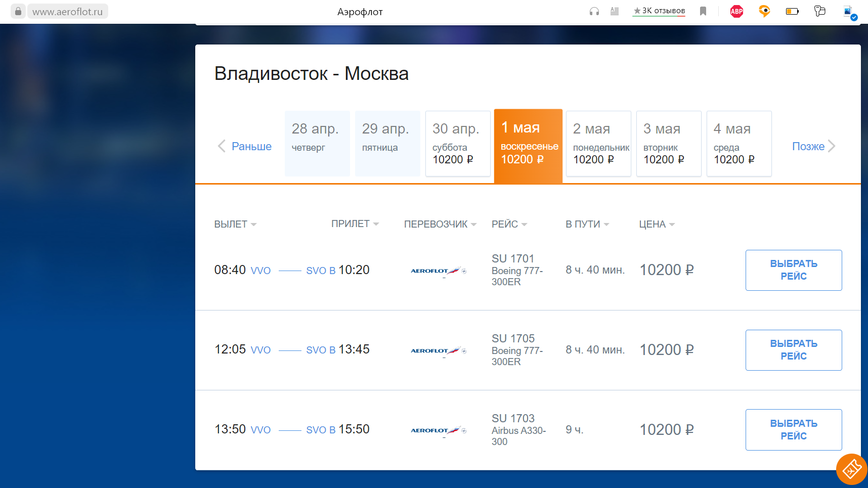Select the 28 апр. четверг date tab
Screen dimensions: 868x488
tap(317, 144)
